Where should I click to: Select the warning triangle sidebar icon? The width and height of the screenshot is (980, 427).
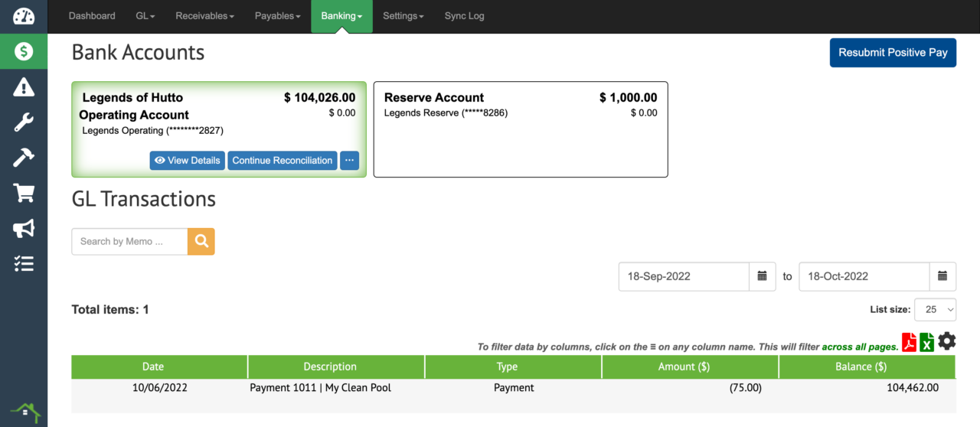pyautogui.click(x=24, y=87)
